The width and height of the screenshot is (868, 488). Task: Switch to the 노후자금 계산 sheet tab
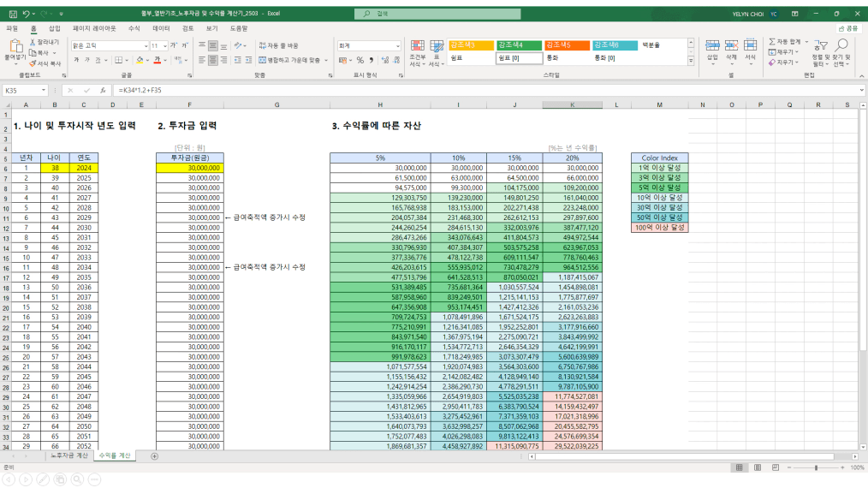click(69, 455)
